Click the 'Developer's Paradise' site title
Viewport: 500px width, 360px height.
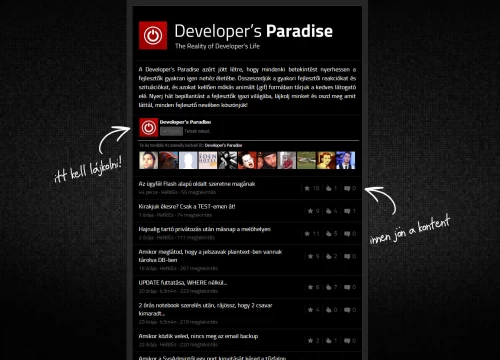pyautogui.click(x=253, y=31)
